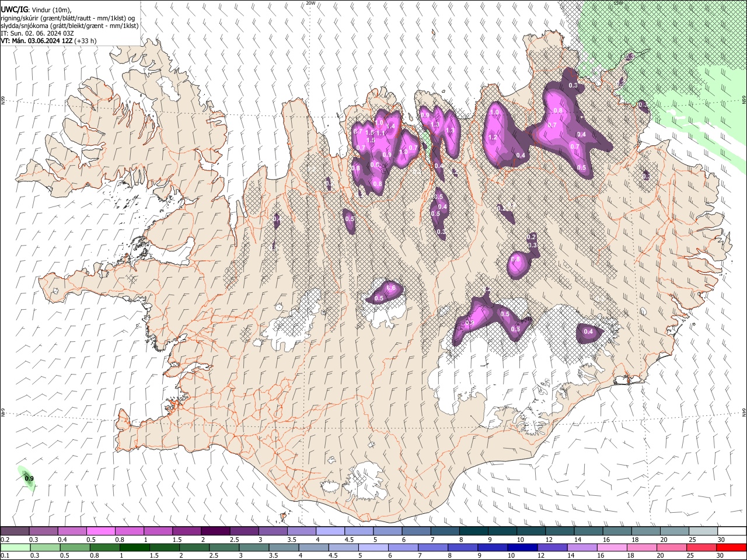747x560 pixels.
Task: Click the 'VT: Mán. 03.06.2024 12Z (+33 h)' line
Action: pyautogui.click(x=48, y=41)
